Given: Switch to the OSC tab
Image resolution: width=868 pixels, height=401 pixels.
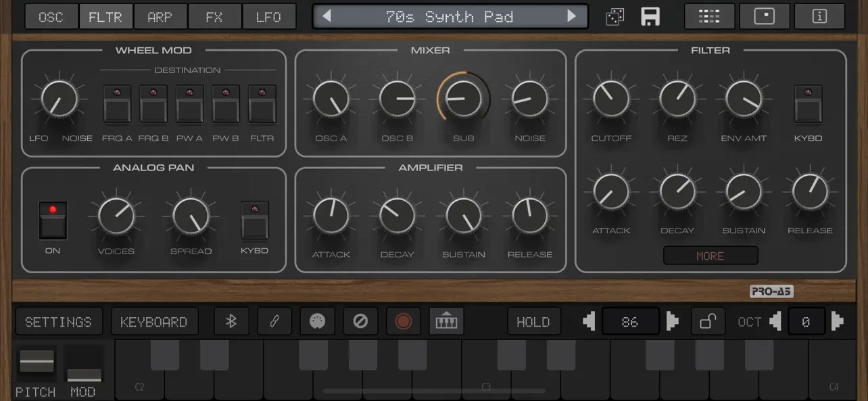Looking at the screenshot, I should point(51,17).
